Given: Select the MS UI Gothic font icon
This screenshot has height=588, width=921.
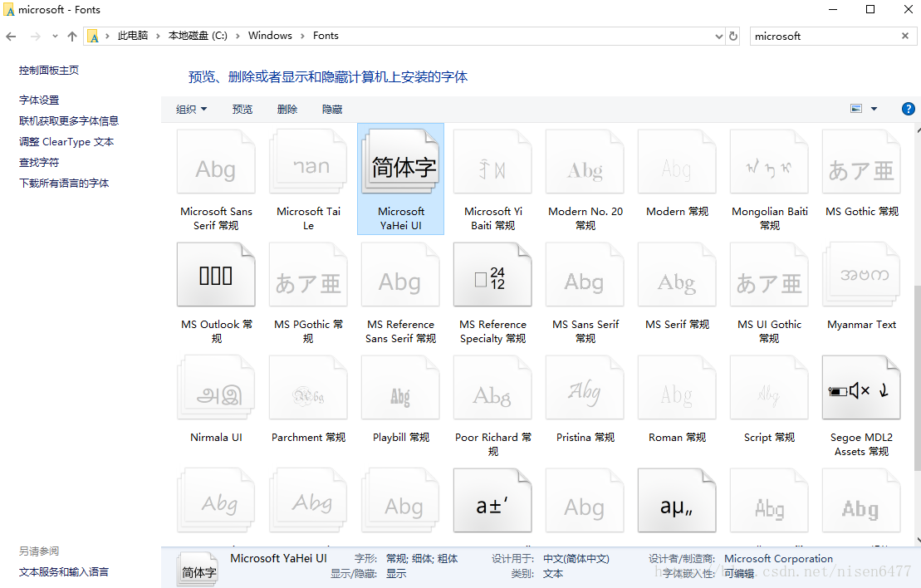Looking at the screenshot, I should click(770, 275).
